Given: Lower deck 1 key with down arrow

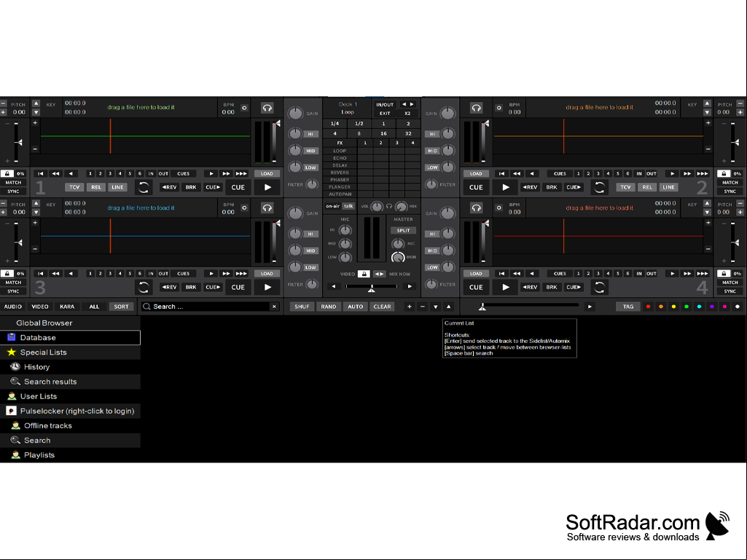Looking at the screenshot, I should (36, 112).
